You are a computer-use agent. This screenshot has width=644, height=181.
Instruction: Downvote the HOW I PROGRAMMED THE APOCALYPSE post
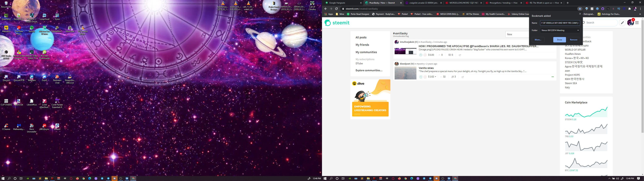click(425, 55)
